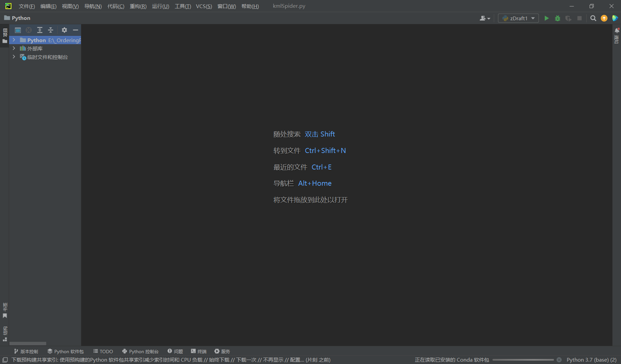Click the 双击 Shift search shortcut link
Viewport: 621px width, 364px height.
point(320,134)
